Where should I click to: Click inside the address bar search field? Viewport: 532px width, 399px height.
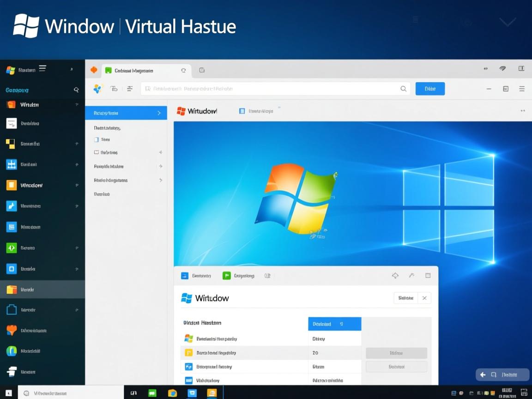point(277,88)
